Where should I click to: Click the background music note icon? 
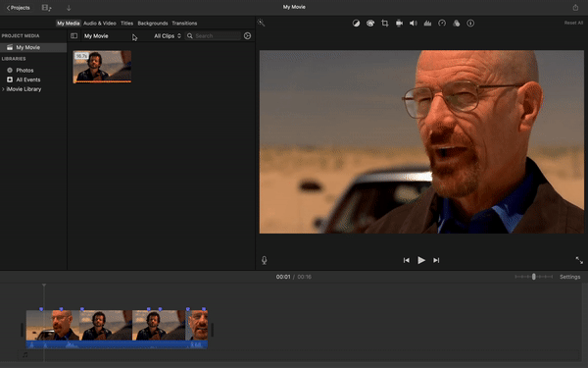(x=25, y=354)
